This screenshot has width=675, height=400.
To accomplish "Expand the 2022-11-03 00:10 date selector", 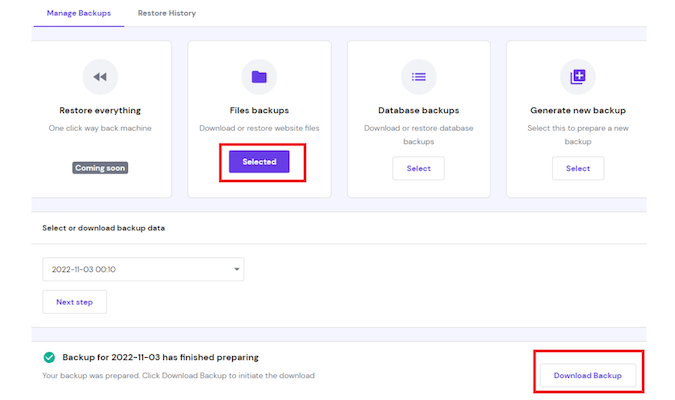I will (x=143, y=269).
